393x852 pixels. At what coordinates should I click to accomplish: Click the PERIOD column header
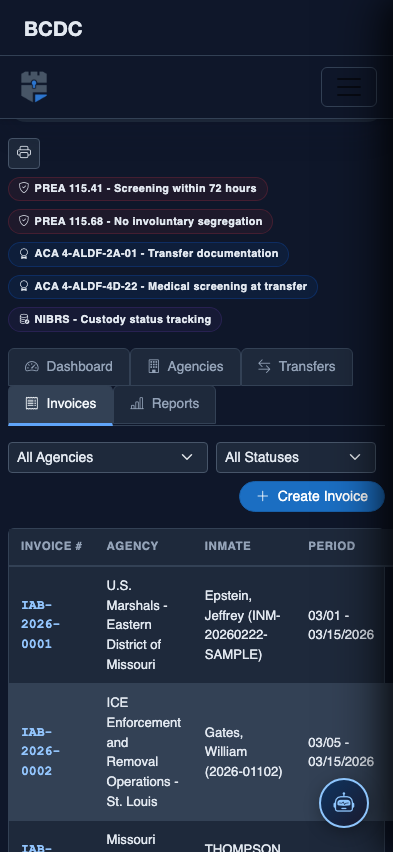tap(332, 546)
